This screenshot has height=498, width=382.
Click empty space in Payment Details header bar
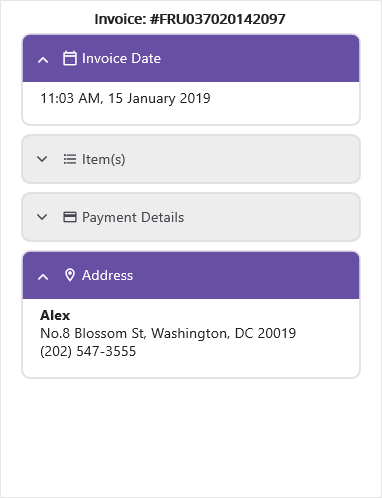(273, 217)
